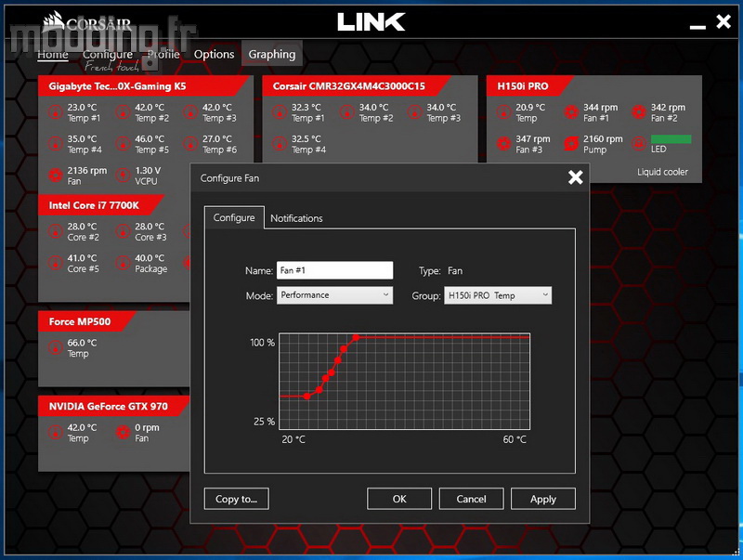Click Corsair memory Temp #4 icon
The height and width of the screenshot is (560, 743).
[x=280, y=144]
